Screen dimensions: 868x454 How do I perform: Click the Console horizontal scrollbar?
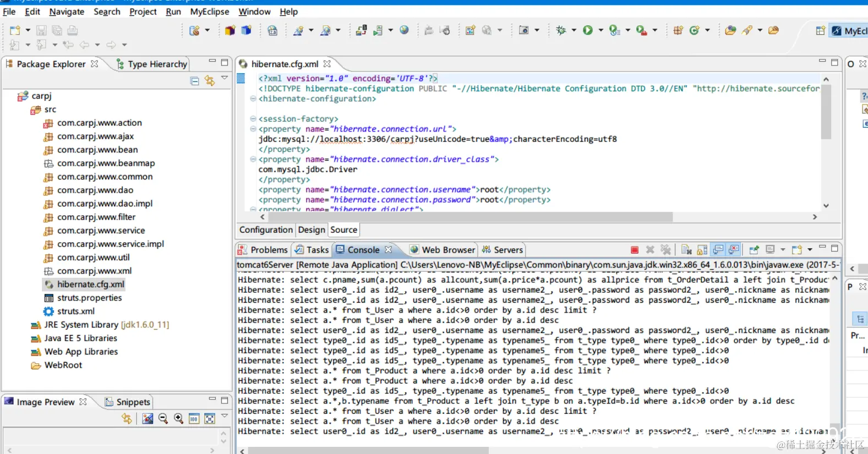coord(368,451)
